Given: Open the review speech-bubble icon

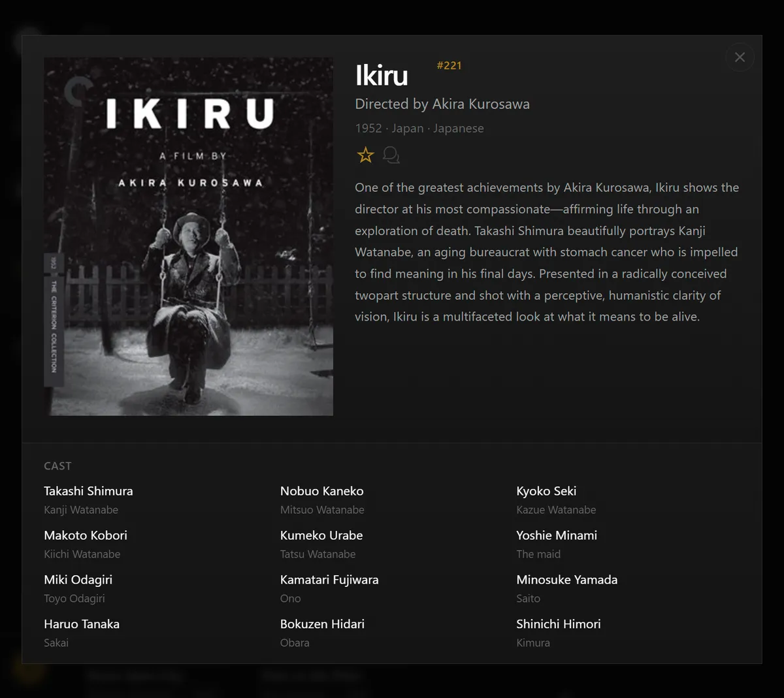Looking at the screenshot, I should click(391, 155).
